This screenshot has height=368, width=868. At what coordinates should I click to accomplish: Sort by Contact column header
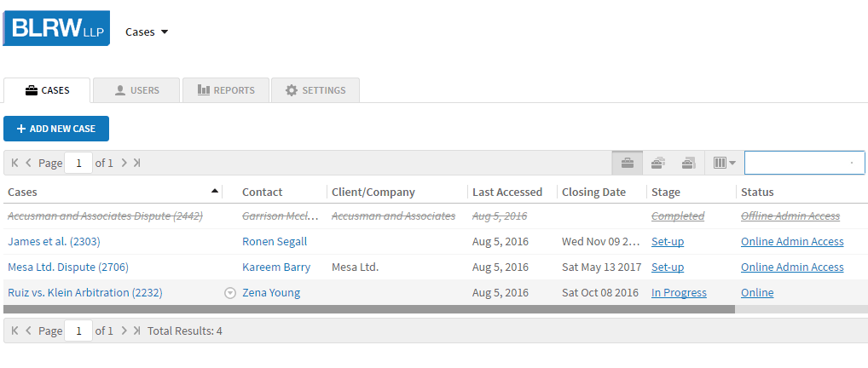click(262, 192)
